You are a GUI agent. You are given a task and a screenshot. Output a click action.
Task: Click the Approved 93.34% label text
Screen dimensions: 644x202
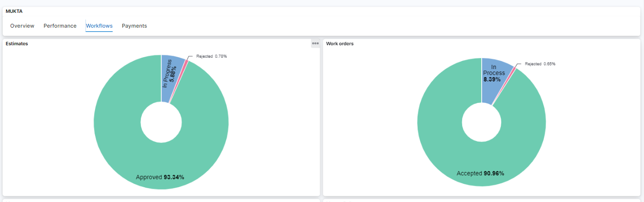160,177
